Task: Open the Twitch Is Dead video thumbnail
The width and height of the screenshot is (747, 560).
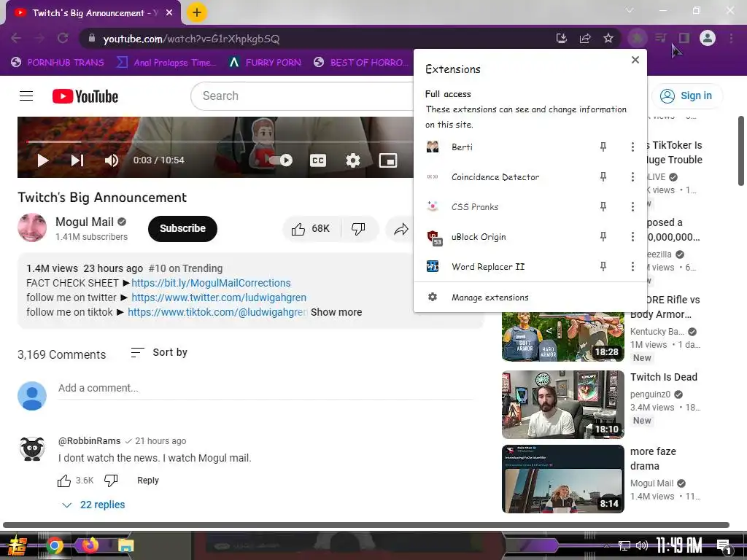Action: 562,405
